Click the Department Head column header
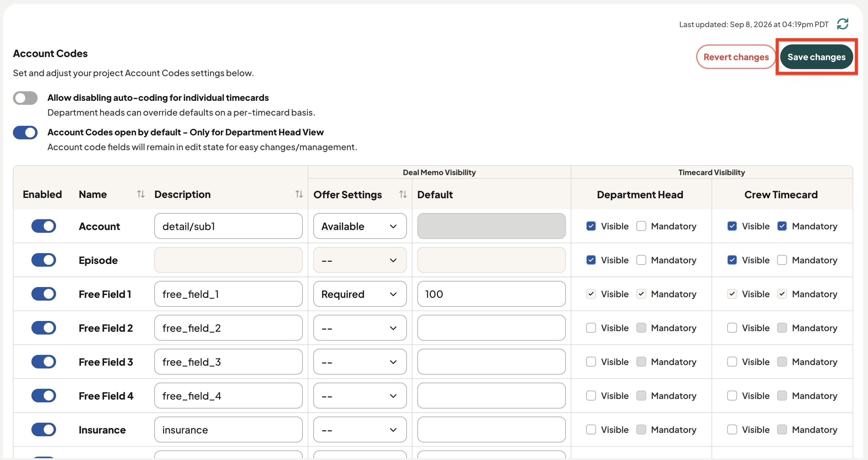868x460 pixels. pyautogui.click(x=640, y=195)
